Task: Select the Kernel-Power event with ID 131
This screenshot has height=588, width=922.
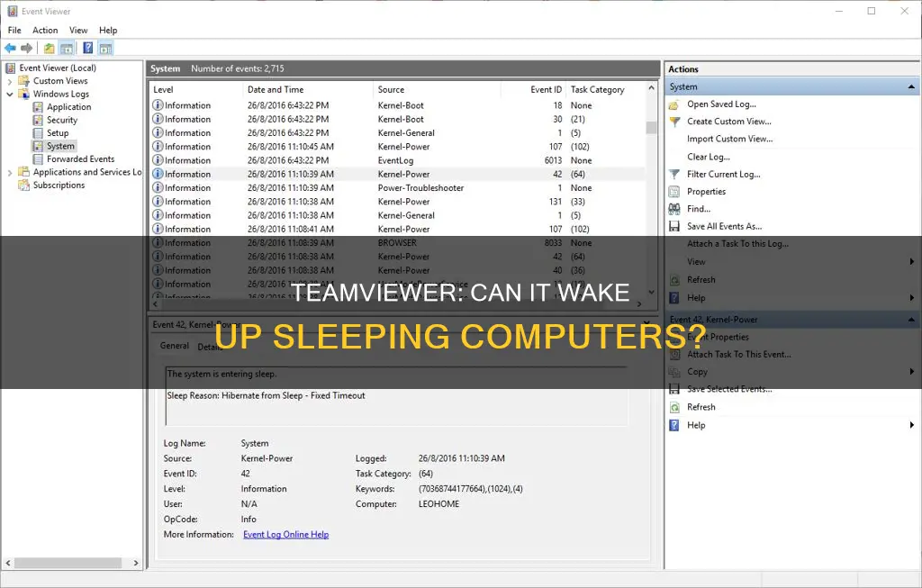Action: tap(397, 201)
